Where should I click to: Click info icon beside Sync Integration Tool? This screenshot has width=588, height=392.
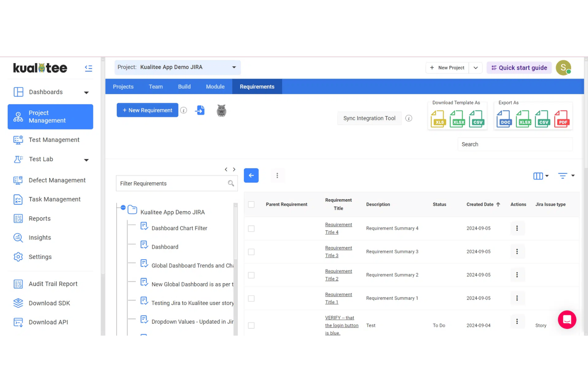pos(408,118)
